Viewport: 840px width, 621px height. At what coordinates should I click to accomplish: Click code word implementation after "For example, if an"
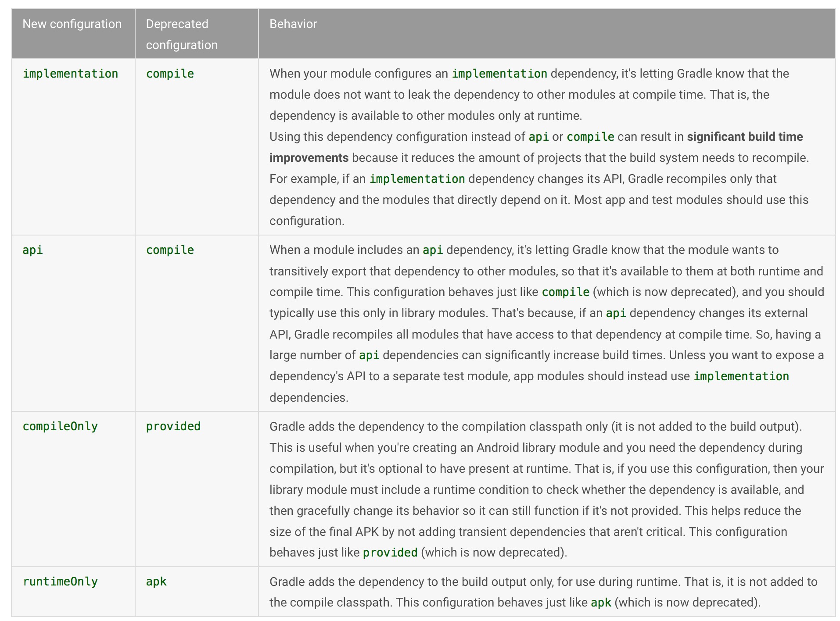(417, 179)
